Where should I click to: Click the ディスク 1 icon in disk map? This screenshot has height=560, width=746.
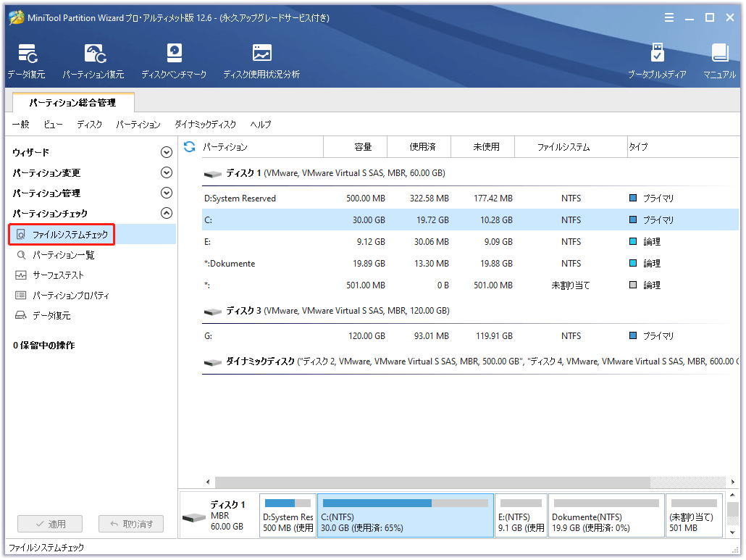(194, 518)
